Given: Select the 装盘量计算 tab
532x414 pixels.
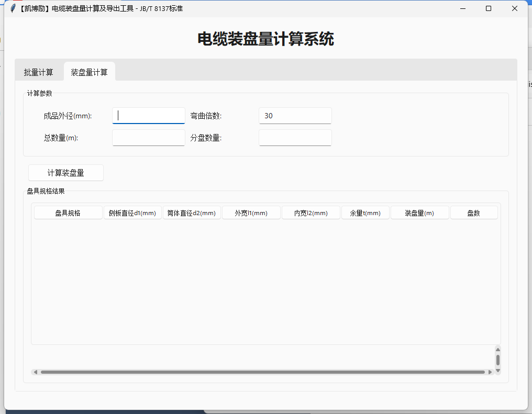Looking at the screenshot, I should [89, 71].
